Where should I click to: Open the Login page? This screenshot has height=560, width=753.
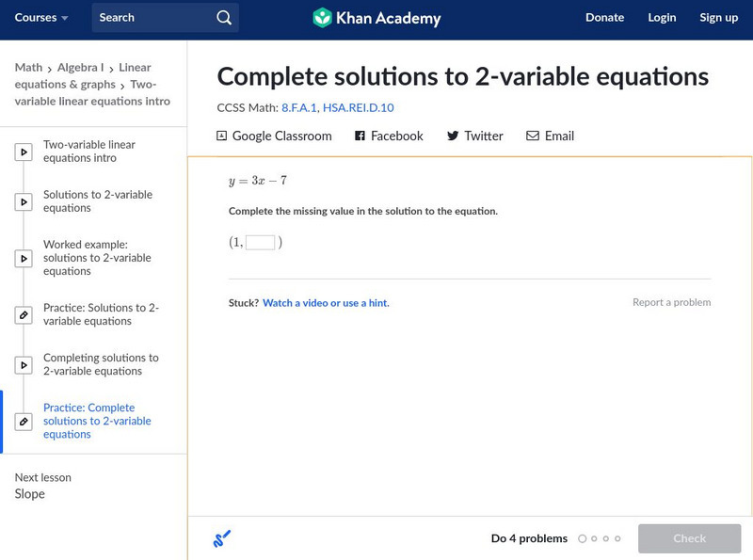point(662,17)
